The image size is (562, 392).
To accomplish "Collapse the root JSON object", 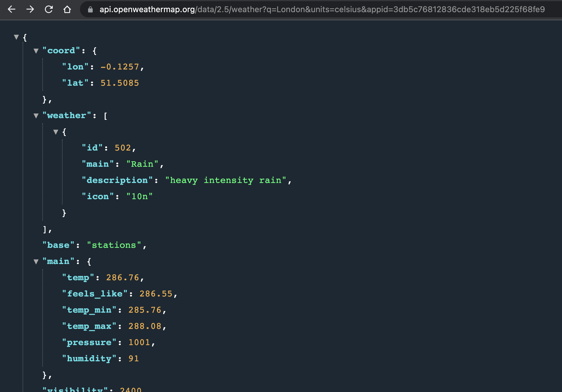I will tap(17, 37).
